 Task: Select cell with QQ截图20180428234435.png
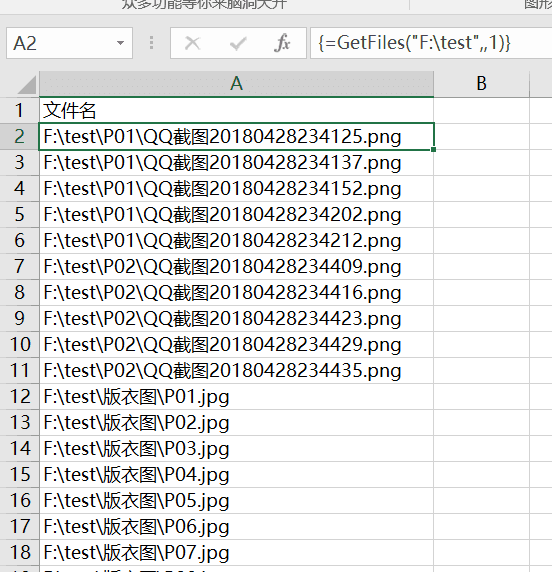[236, 371]
